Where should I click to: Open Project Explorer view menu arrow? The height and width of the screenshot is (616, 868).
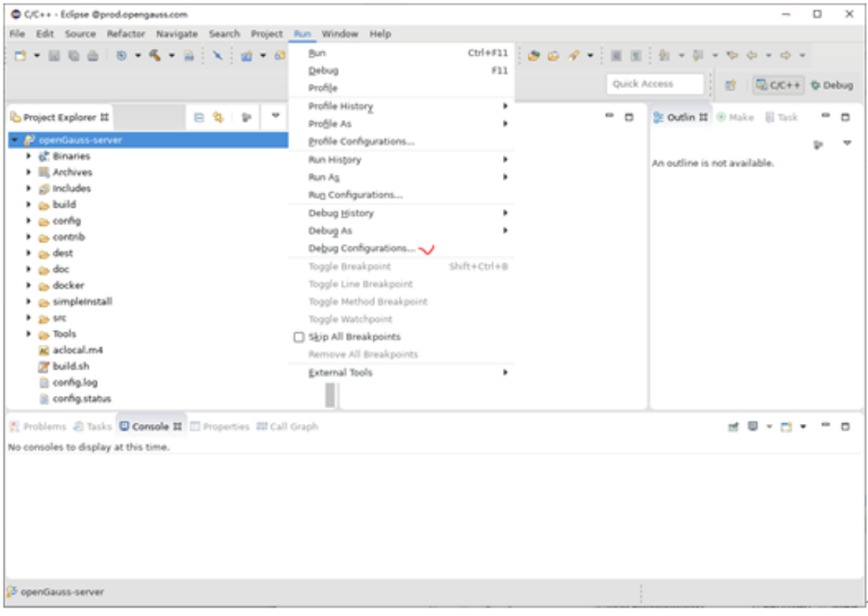pyautogui.click(x=275, y=116)
